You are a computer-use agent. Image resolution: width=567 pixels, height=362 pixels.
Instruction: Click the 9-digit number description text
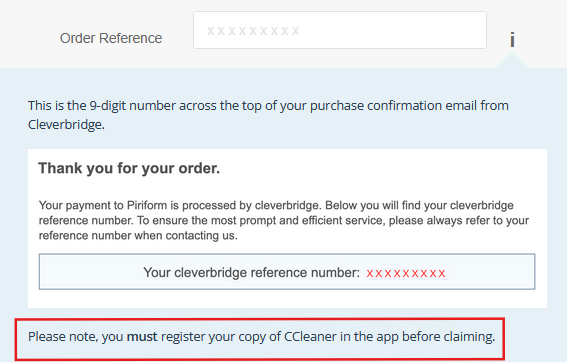point(268,115)
